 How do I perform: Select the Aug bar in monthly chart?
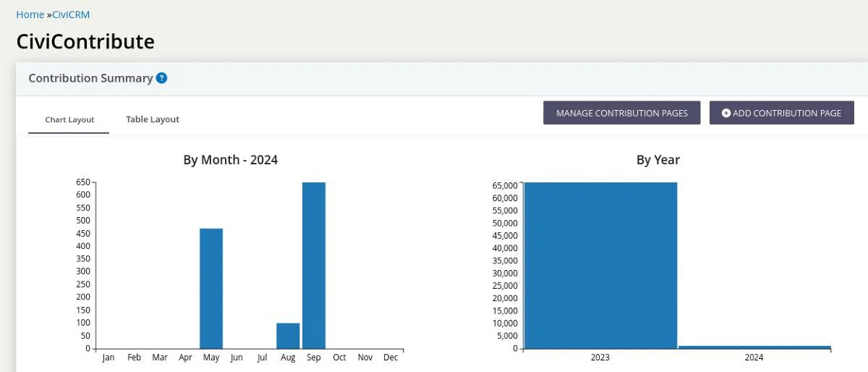coord(288,336)
